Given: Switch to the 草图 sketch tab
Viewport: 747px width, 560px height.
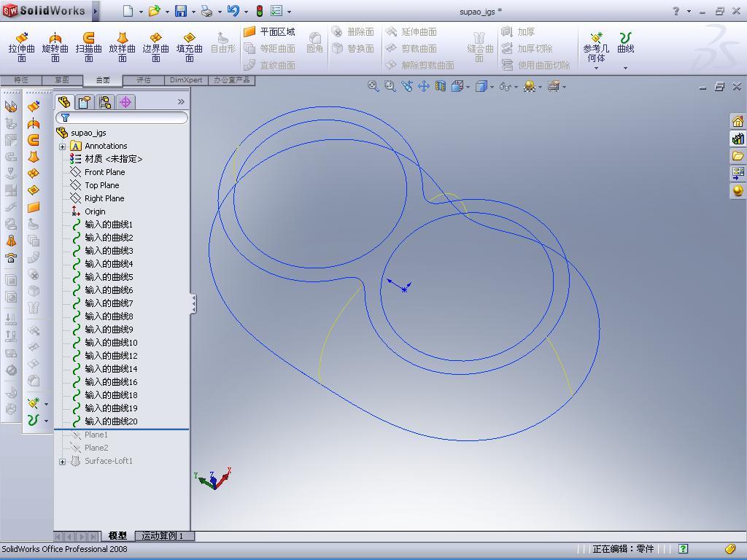Looking at the screenshot, I should tap(62, 80).
